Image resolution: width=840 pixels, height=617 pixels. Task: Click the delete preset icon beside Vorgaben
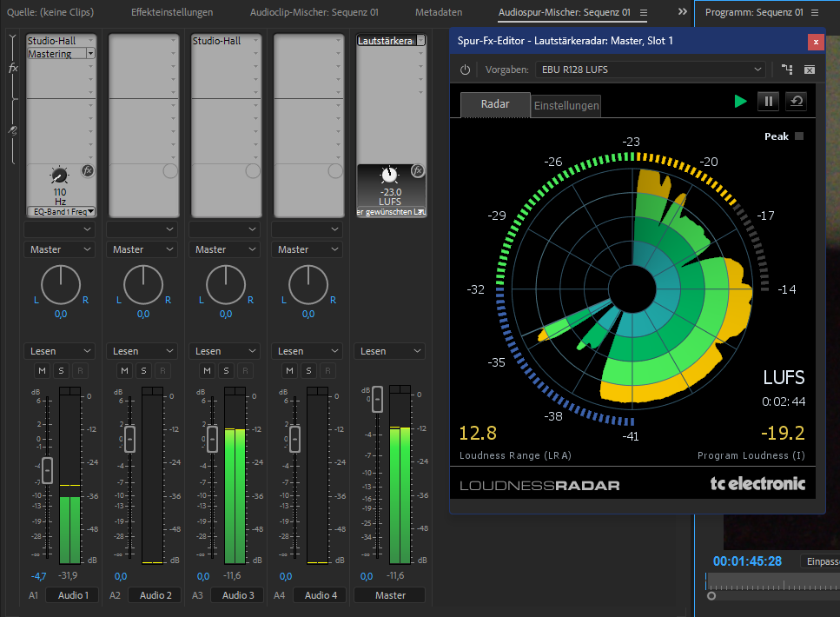pyautogui.click(x=810, y=70)
